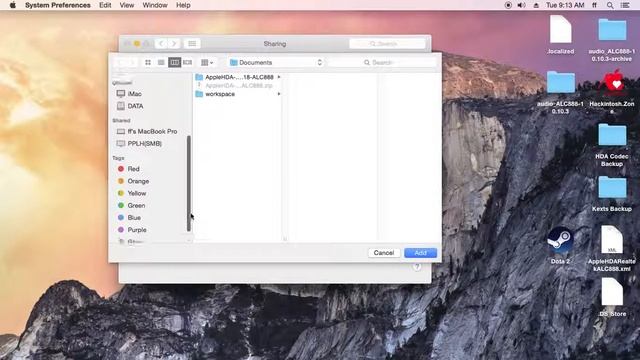Expand the AppleHDA ALC888 folder arrow

279,77
